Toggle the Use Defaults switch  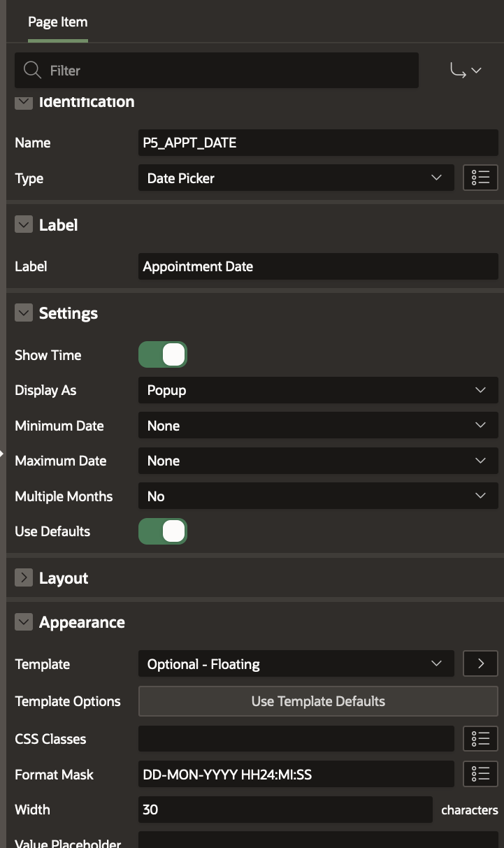point(163,531)
